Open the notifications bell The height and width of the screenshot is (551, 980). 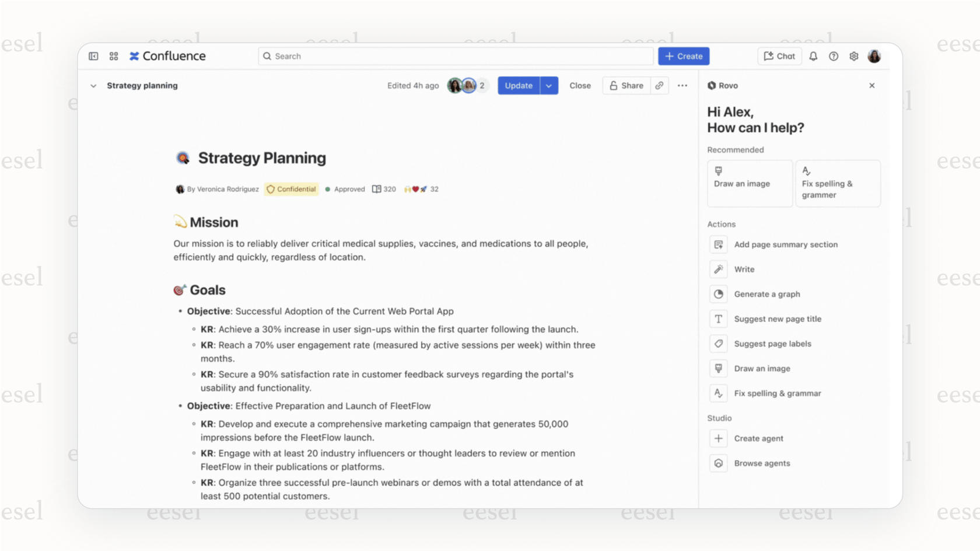click(813, 56)
